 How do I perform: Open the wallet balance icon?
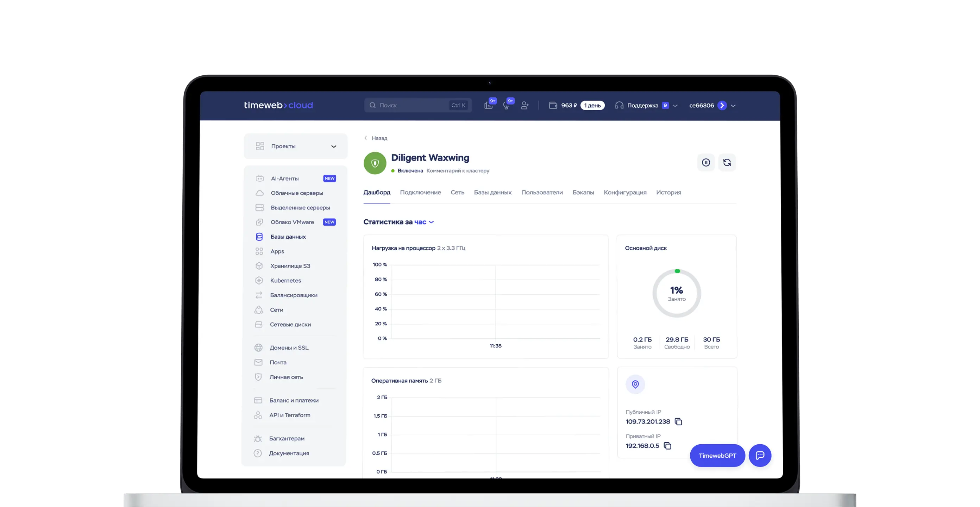pyautogui.click(x=553, y=105)
